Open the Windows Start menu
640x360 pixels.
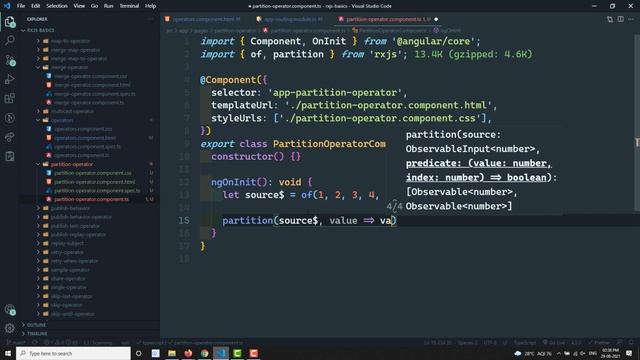pyautogui.click(x=7, y=353)
